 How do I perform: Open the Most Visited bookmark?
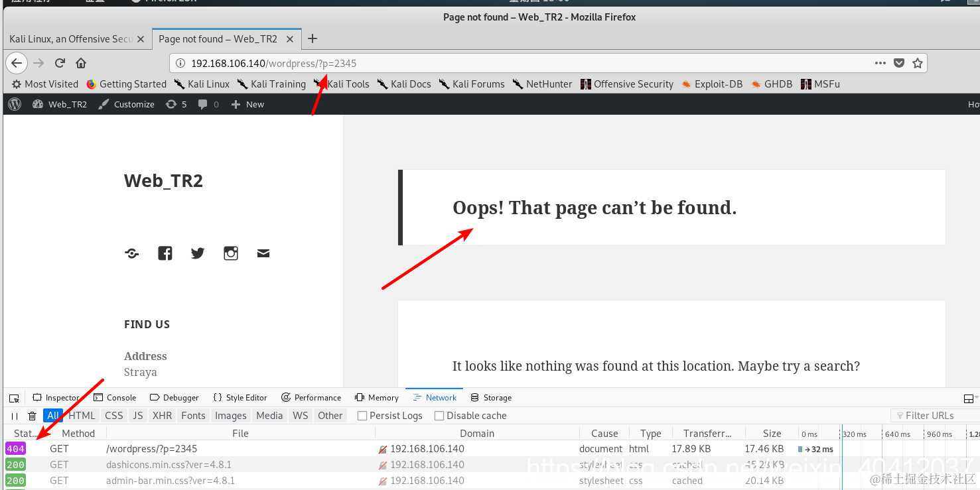click(45, 84)
